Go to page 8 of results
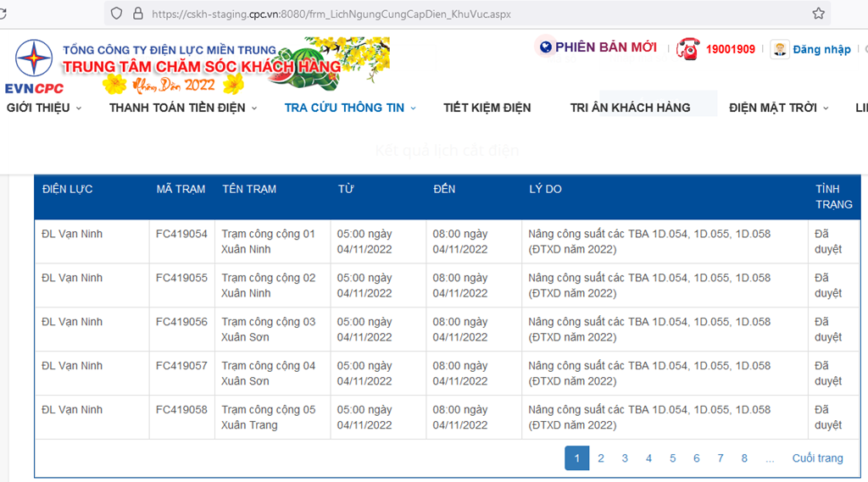868x482 pixels. (x=744, y=458)
